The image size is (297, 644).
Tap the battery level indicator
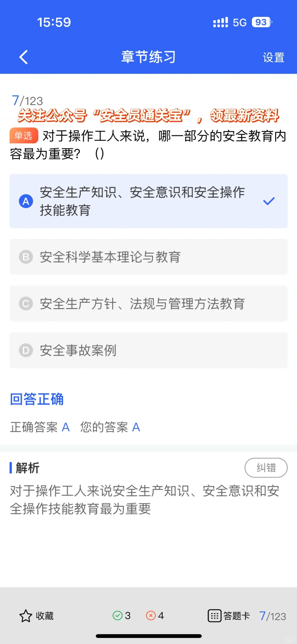coord(262,22)
